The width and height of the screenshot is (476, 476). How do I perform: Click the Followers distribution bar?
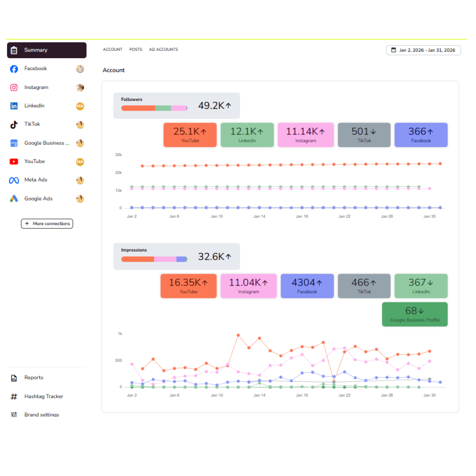coord(154,108)
